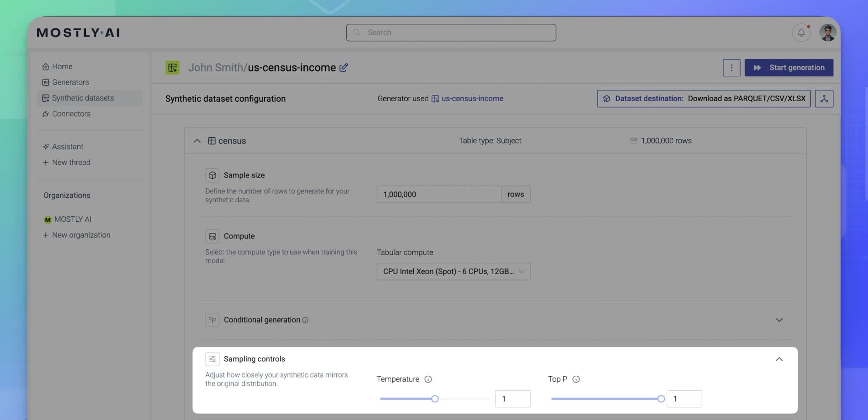This screenshot has width=868, height=420.
Task: Expand the Conditional generation section
Action: point(779,320)
